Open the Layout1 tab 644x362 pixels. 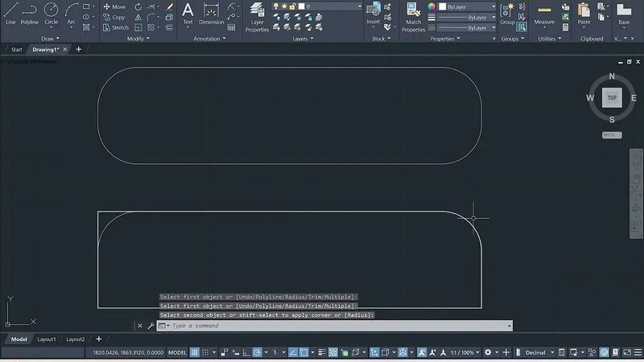(x=47, y=339)
